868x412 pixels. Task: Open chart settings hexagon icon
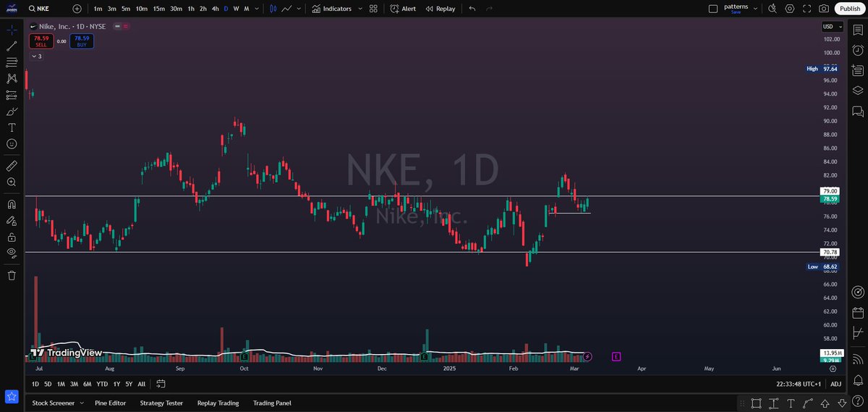pyautogui.click(x=790, y=9)
